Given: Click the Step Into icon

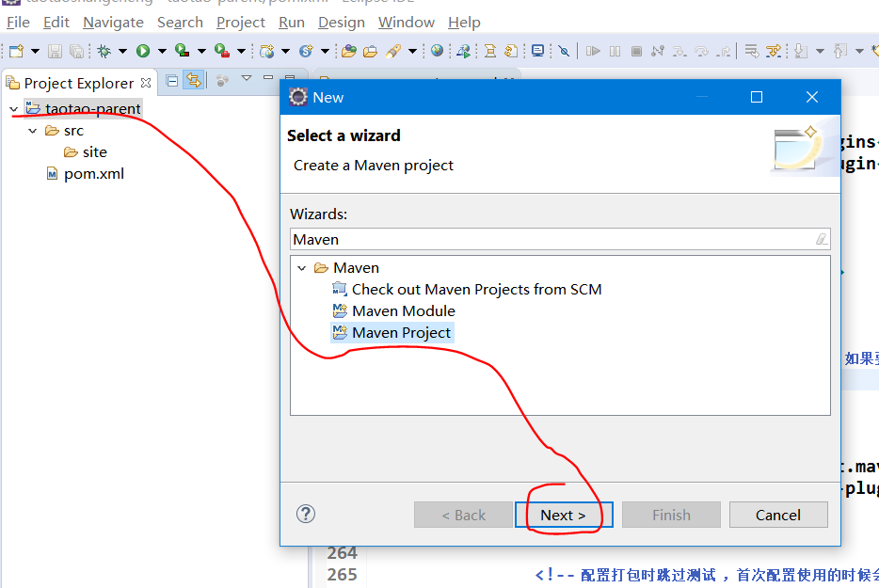Looking at the screenshot, I should point(679,51).
